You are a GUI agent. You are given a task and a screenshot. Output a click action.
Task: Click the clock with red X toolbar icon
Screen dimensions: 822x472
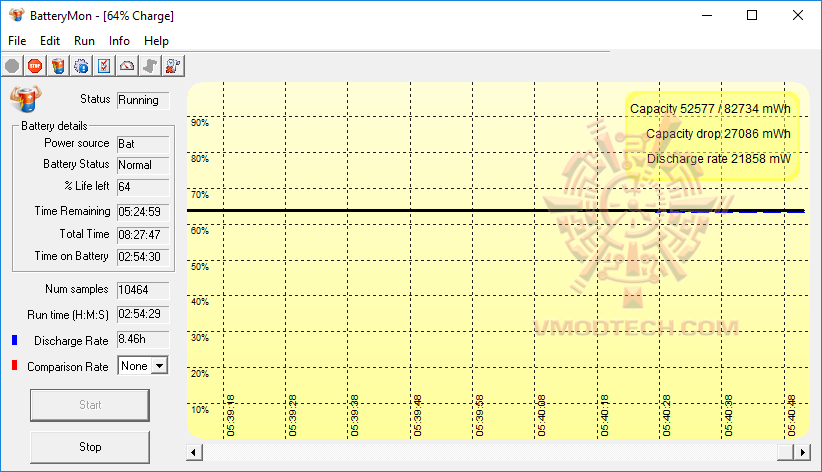[173, 66]
